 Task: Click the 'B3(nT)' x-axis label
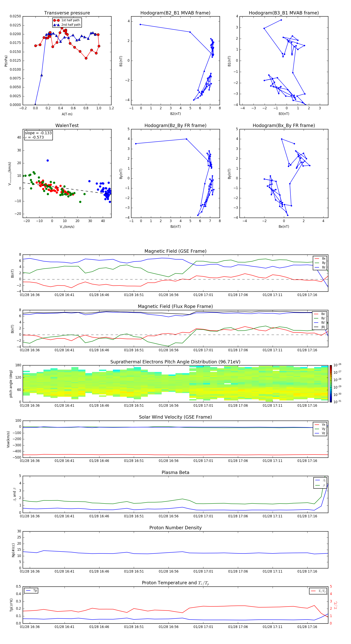tap(284, 114)
